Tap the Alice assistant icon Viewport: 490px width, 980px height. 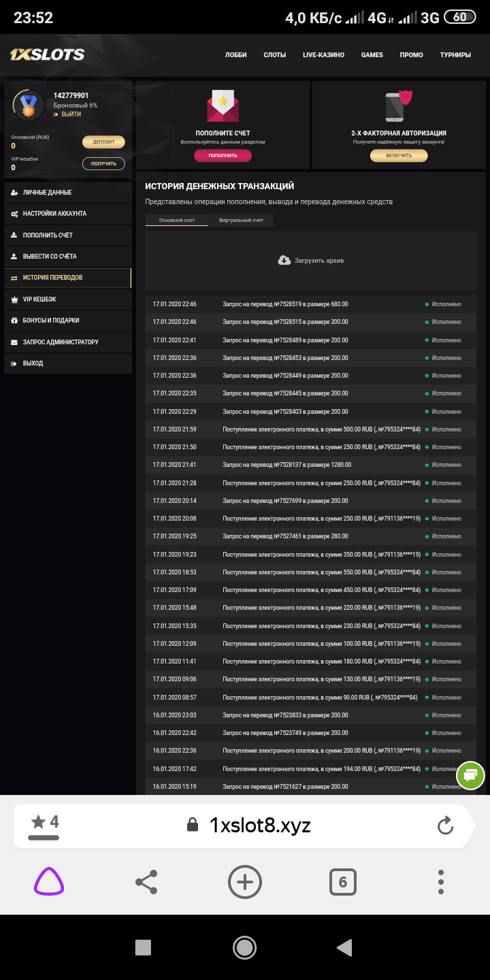click(49, 882)
